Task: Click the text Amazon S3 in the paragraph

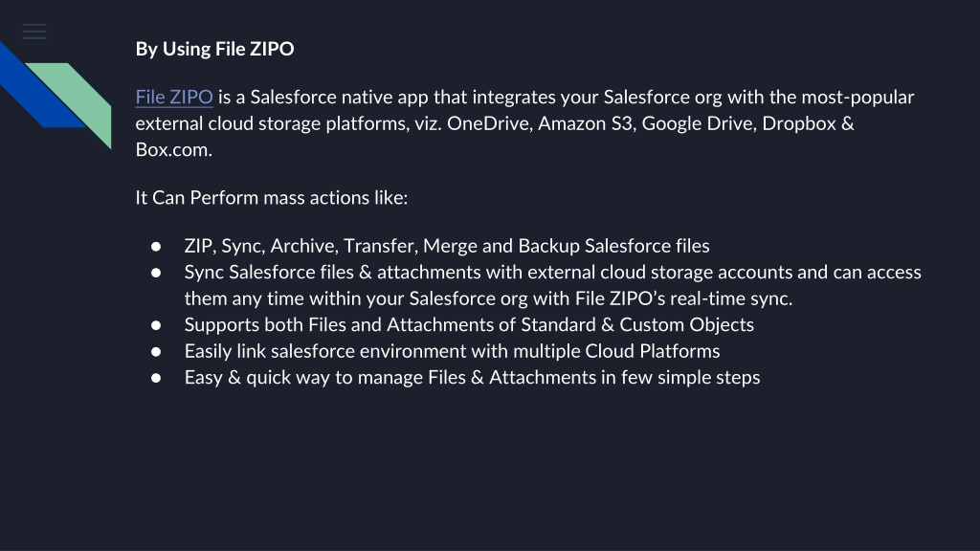Action: [585, 123]
